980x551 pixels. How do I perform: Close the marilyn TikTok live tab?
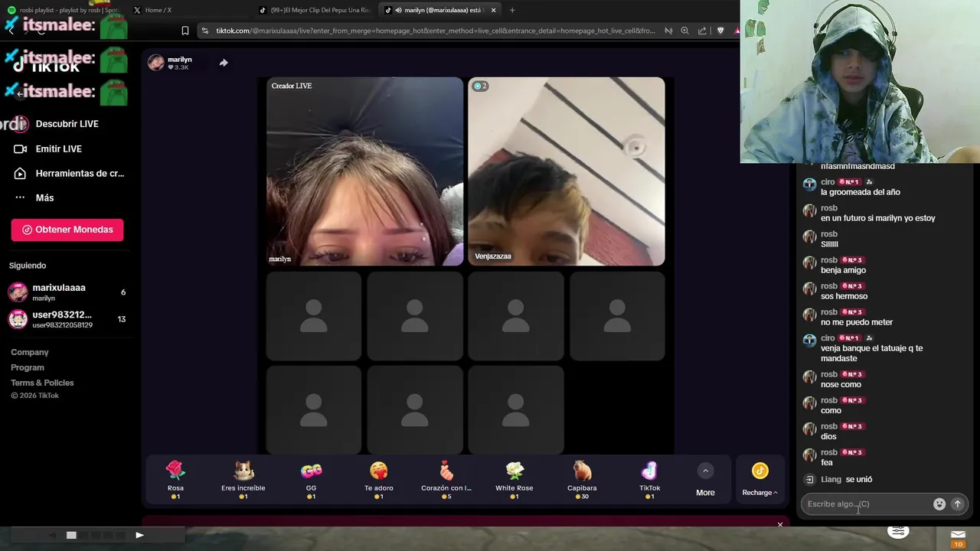tap(493, 10)
